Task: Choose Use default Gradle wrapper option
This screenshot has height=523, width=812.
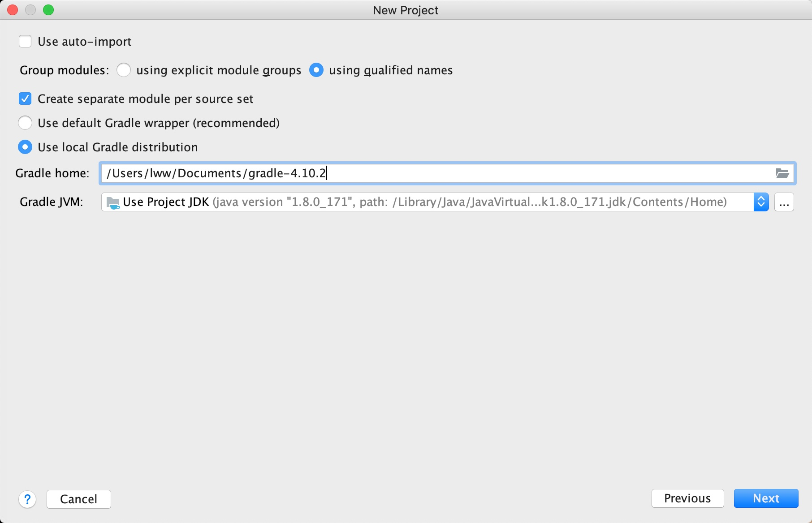Action: (x=25, y=123)
